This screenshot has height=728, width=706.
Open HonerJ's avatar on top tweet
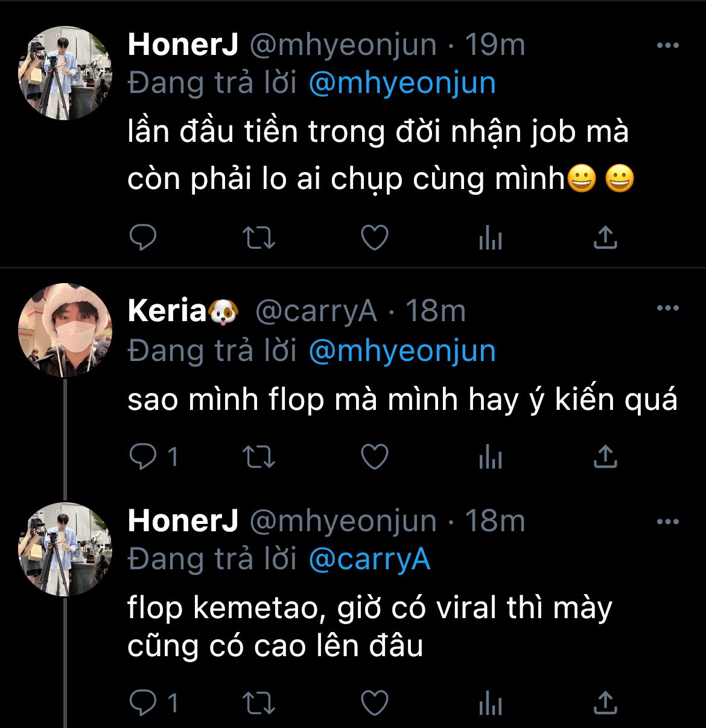click(x=65, y=73)
